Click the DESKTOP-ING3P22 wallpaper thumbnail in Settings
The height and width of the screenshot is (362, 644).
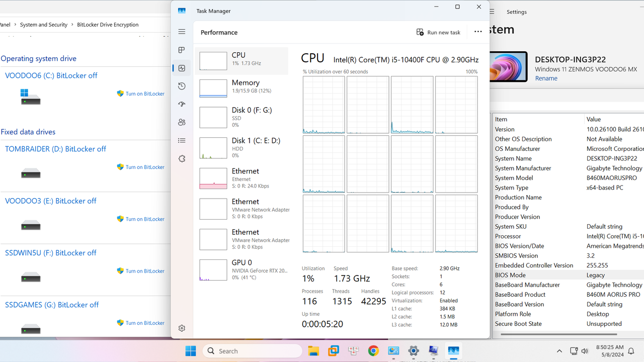click(509, 66)
